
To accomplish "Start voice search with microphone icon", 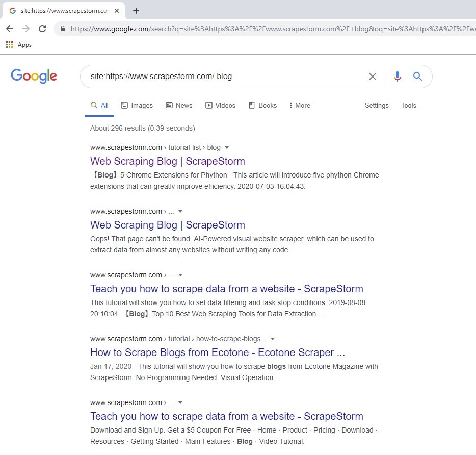I will coord(398,77).
